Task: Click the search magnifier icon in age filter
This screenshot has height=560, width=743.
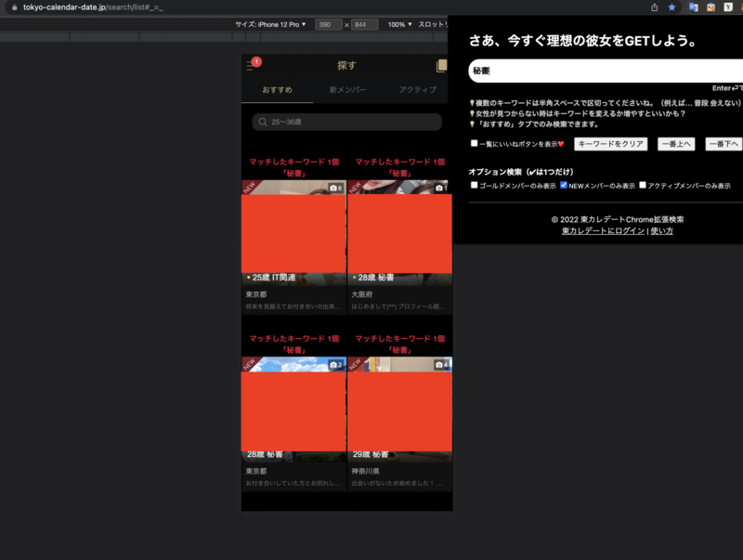Action: click(x=263, y=122)
